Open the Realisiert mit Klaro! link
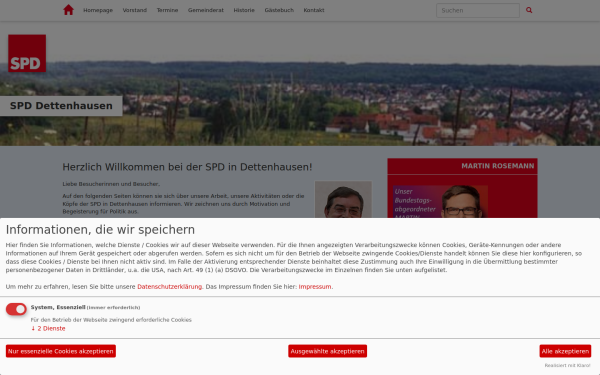The width and height of the screenshot is (600, 375). pos(567,365)
